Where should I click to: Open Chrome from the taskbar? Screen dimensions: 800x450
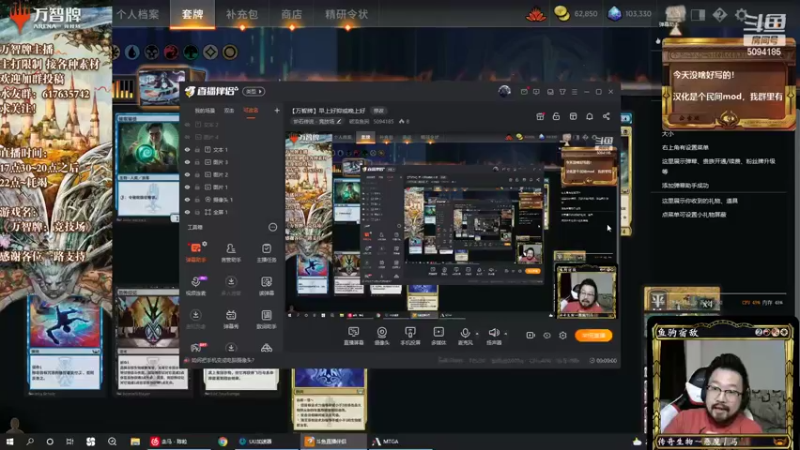coord(223,441)
